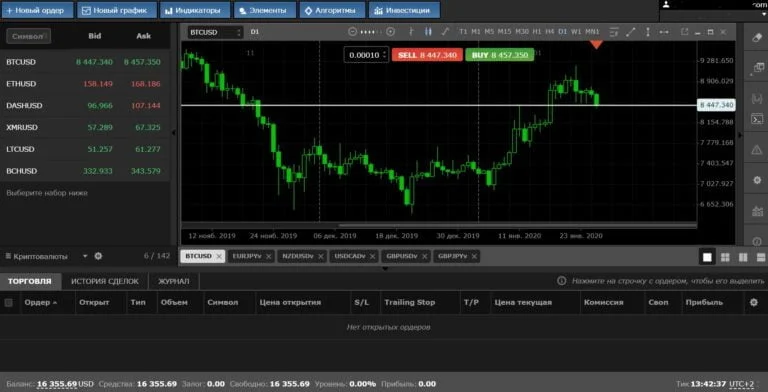768x392 pixels.
Task: Open the terminal console icon in sidebar
Action: 757,119
